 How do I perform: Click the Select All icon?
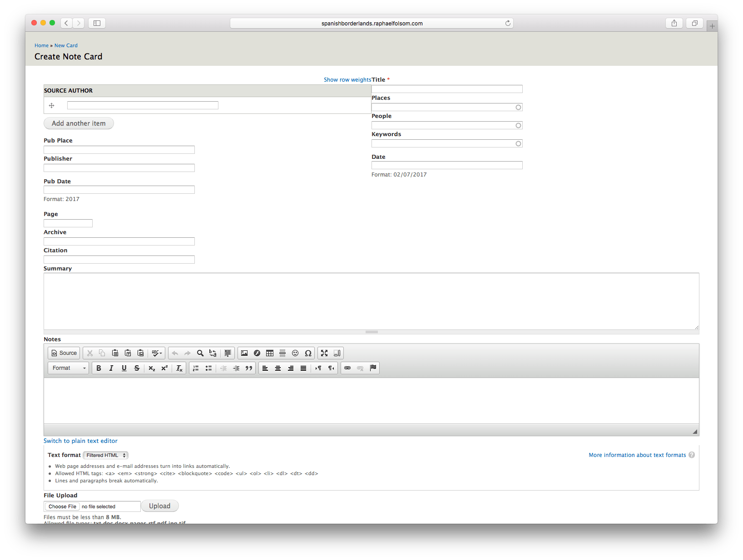tap(228, 353)
